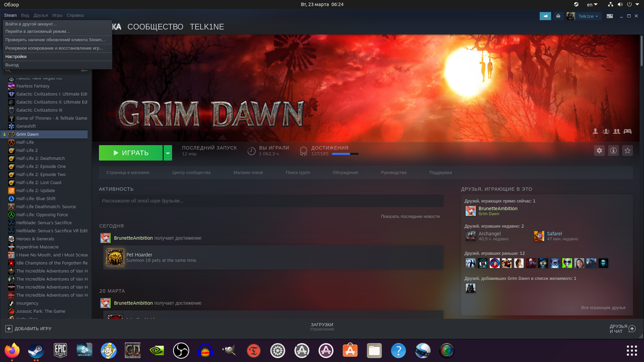Open friend BrunetteAmbition in friends panel
Screen dimensions: 644x362
tap(498, 209)
